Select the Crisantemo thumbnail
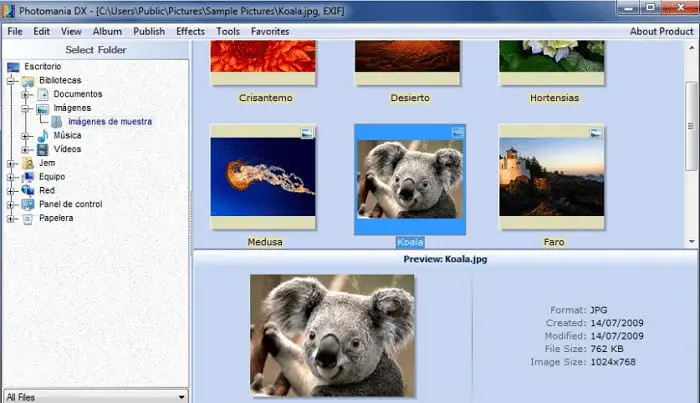The width and height of the screenshot is (700, 403). (x=263, y=63)
